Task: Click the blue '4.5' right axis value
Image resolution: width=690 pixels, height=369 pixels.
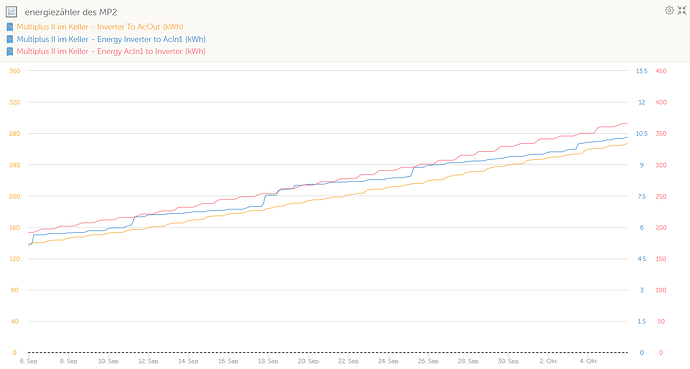Action: point(642,259)
